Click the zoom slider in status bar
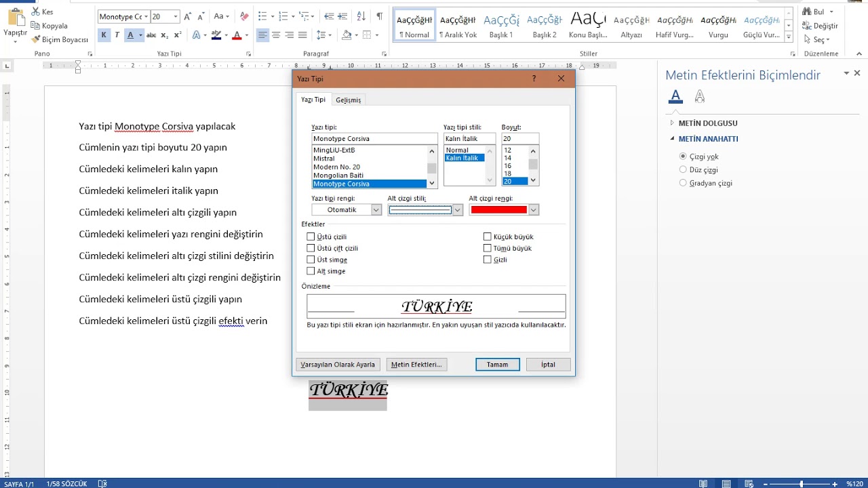The image size is (868, 488). pos(802,484)
